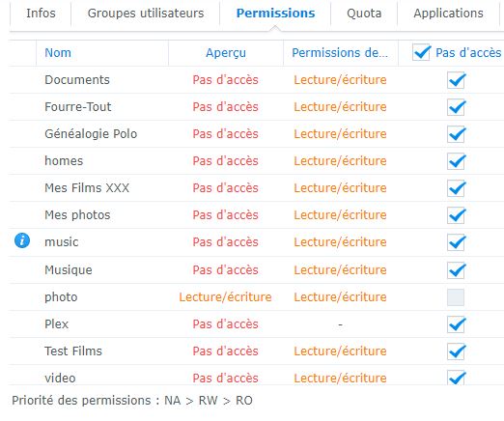Uncheck Pas d'accès for Documents
Screen dimensions: 504x421
[456, 80]
